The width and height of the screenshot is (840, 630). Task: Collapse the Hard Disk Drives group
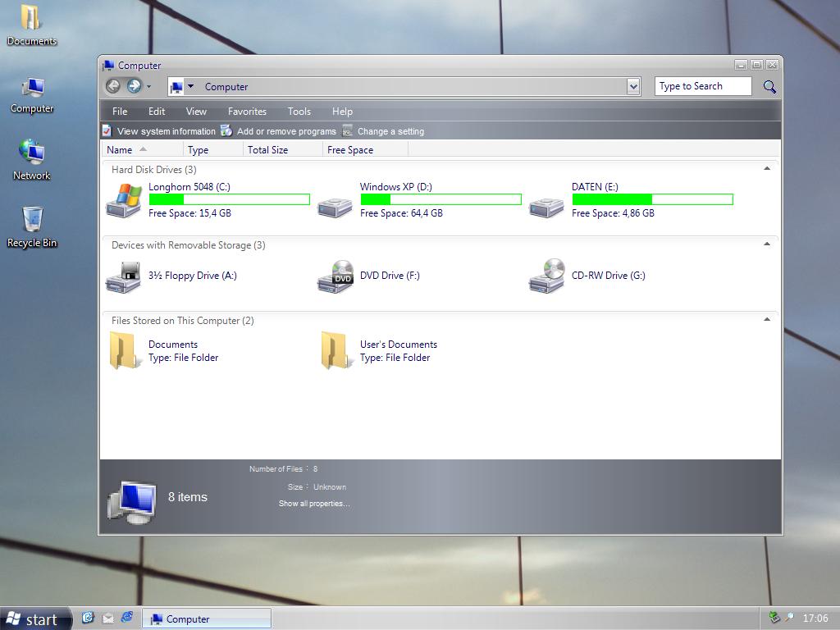click(767, 169)
